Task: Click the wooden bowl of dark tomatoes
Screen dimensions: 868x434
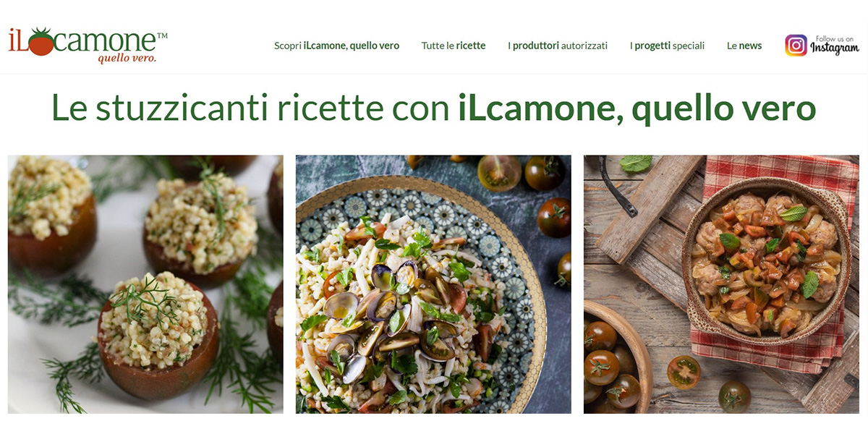Action: point(615,359)
